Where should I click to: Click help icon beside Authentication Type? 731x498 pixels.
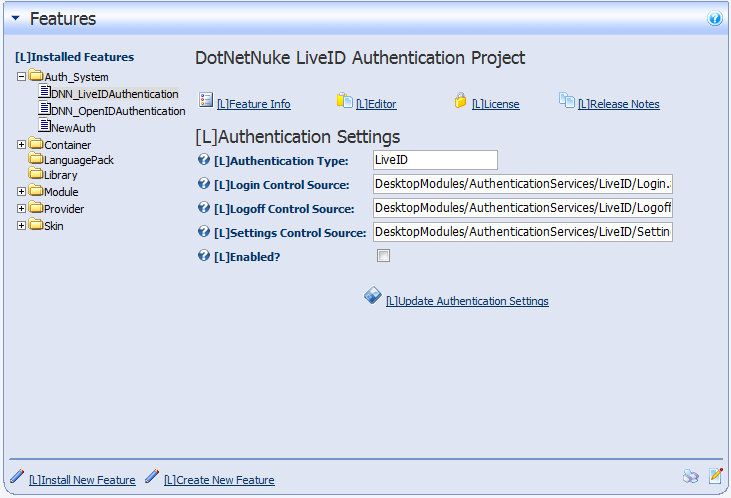tap(204, 159)
